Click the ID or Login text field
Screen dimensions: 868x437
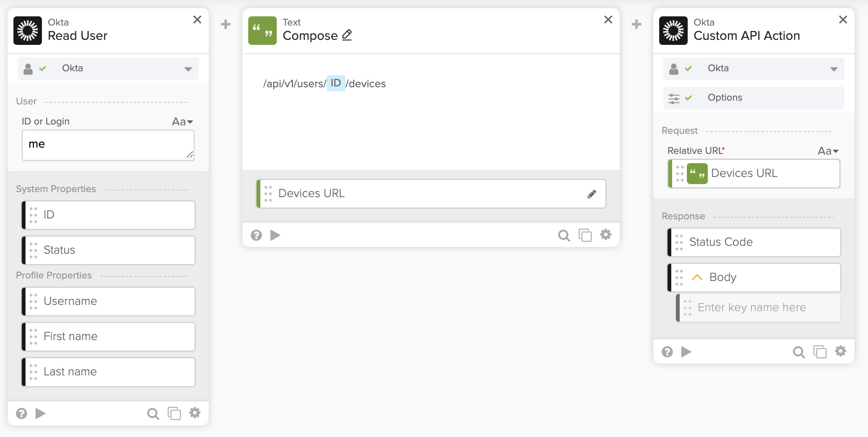pyautogui.click(x=108, y=145)
